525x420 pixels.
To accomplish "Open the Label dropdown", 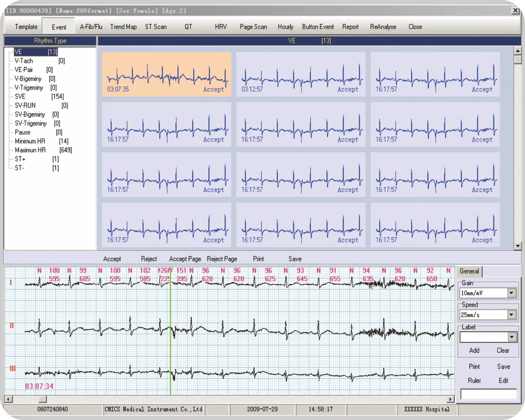I will tap(512, 337).
